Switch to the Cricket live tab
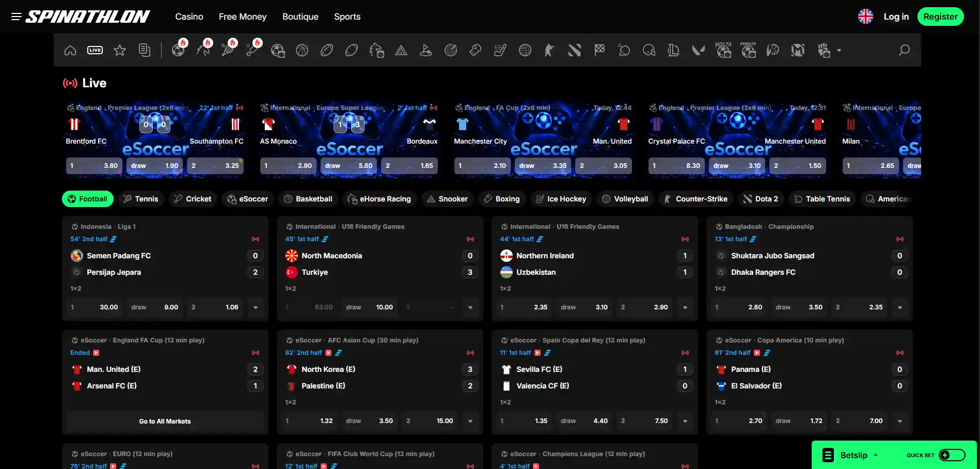 pos(193,199)
